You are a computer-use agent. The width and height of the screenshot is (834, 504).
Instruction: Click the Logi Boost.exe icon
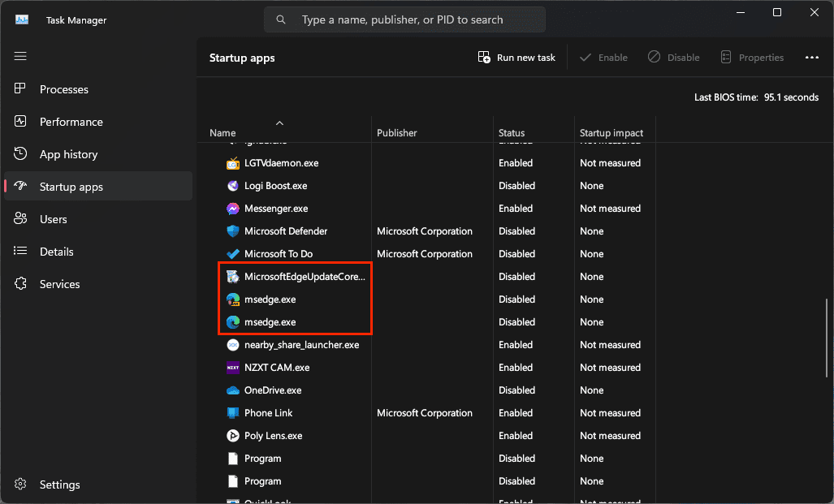tap(233, 186)
